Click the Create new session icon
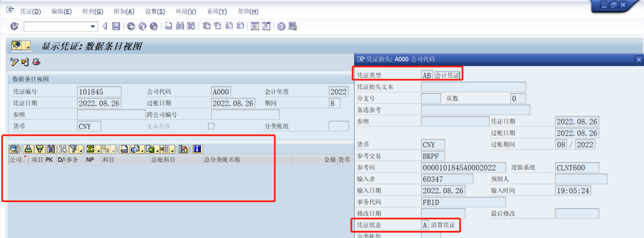644x238 pixels. [x=255, y=27]
